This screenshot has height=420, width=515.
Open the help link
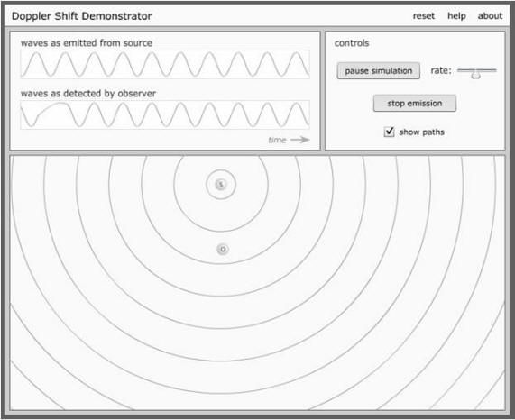click(x=456, y=15)
